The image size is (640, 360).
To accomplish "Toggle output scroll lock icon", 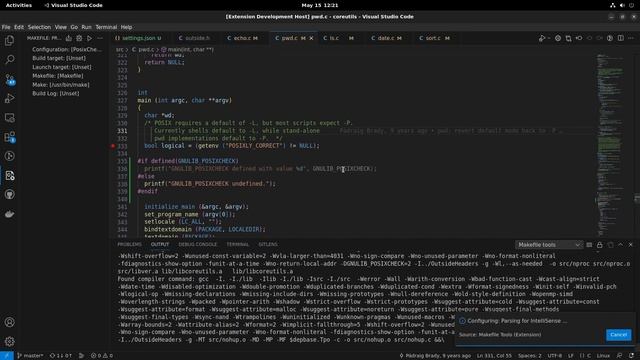I will tap(600, 244).
